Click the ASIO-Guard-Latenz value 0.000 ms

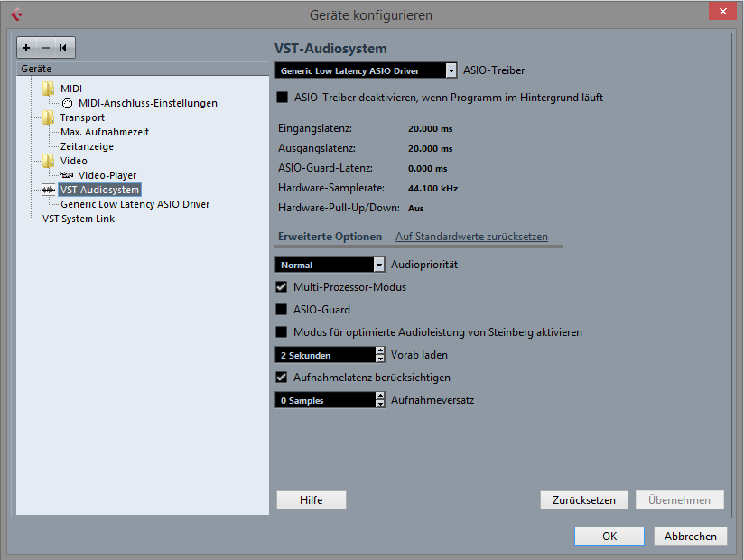(427, 169)
